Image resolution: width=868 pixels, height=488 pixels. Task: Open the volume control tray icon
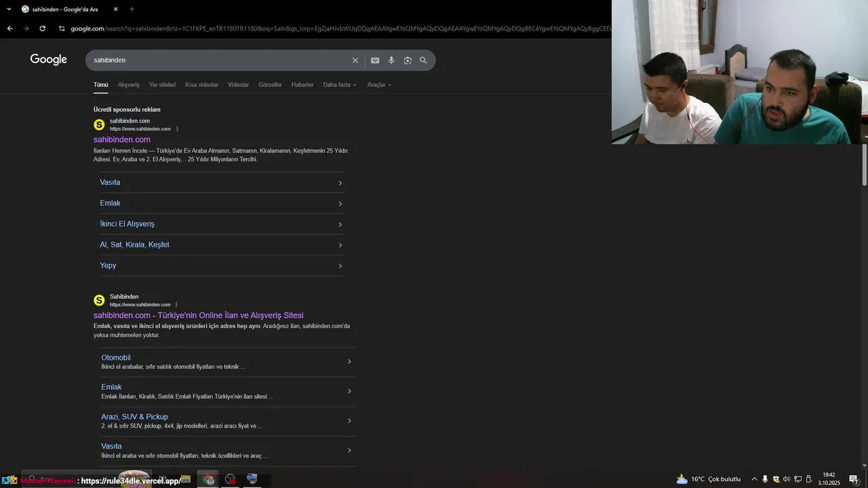tap(787, 479)
